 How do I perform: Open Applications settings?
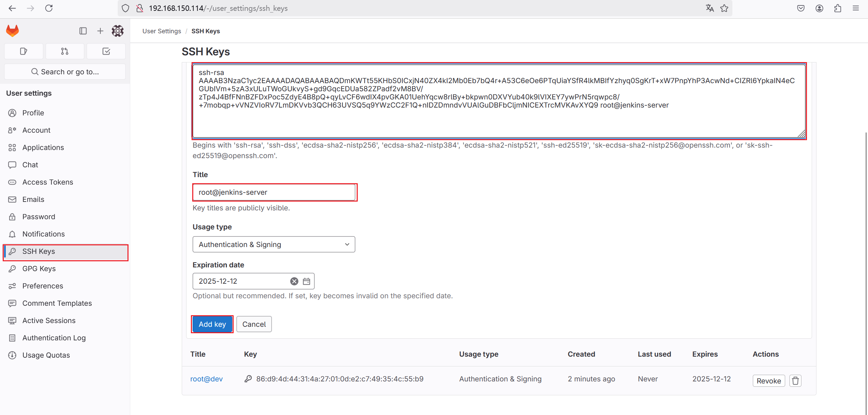pyautogui.click(x=65, y=147)
